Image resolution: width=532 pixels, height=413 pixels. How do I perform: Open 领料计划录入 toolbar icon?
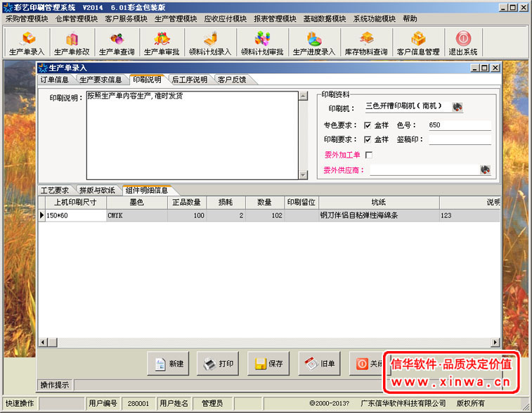pos(210,42)
